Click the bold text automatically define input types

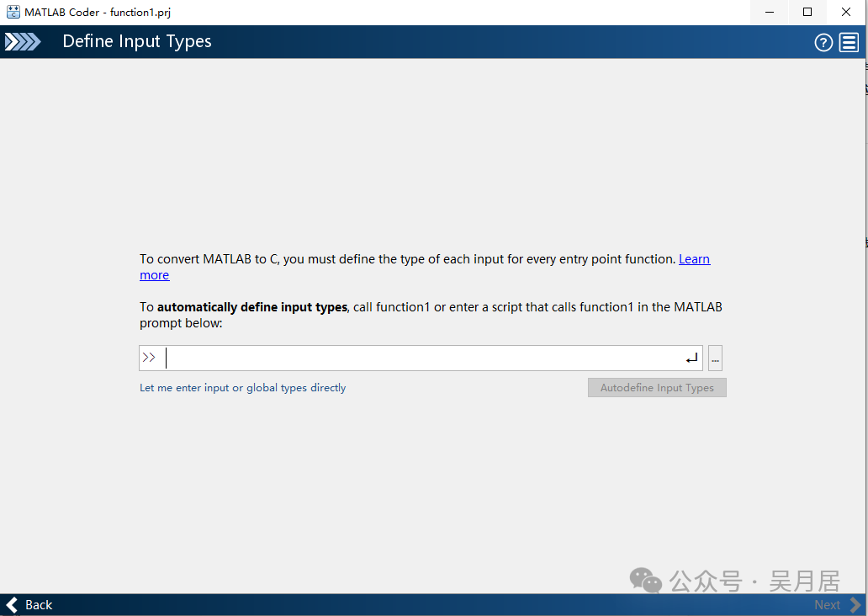pyautogui.click(x=251, y=307)
